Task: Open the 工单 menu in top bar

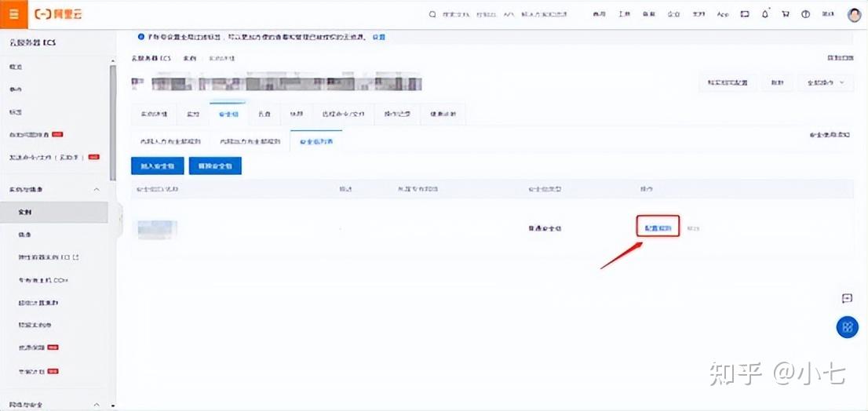Action: coord(624,14)
